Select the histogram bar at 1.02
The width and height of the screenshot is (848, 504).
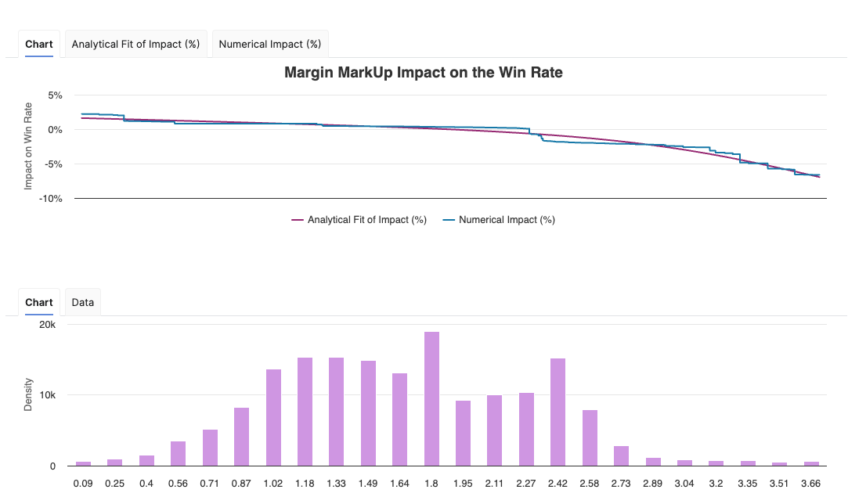(273, 418)
